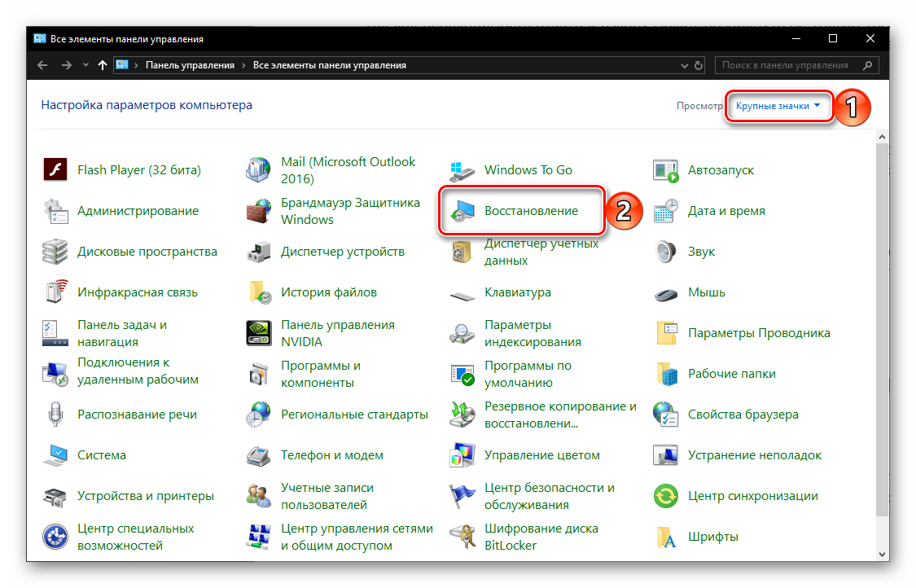Viewport: 916px width, 588px height.
Task: Click the Брандмауэр Защитника Windows icon
Action: (x=259, y=211)
